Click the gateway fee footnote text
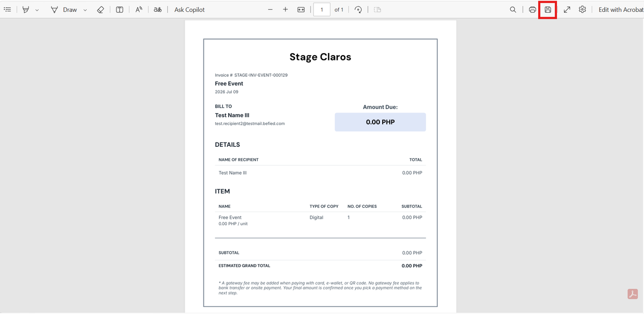The image size is (644, 314). (320, 288)
